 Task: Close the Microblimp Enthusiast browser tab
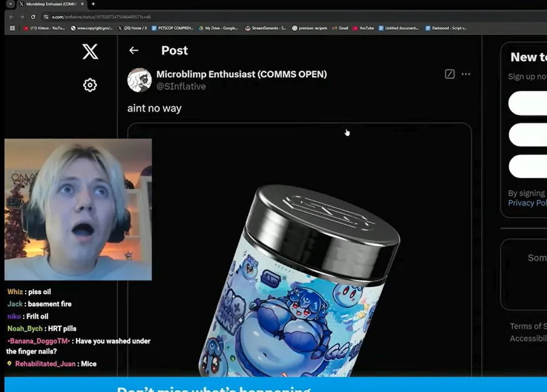point(82,4)
